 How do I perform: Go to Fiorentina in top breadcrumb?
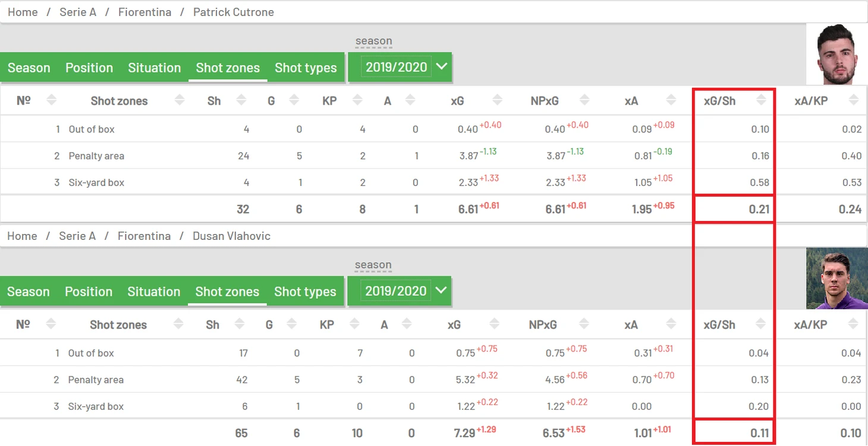click(x=144, y=12)
